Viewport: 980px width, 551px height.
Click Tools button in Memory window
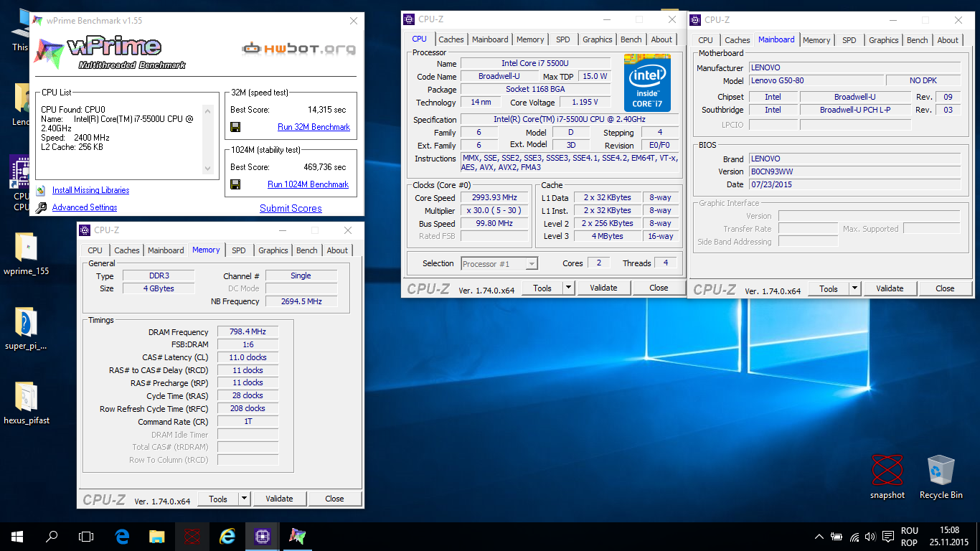click(x=218, y=499)
